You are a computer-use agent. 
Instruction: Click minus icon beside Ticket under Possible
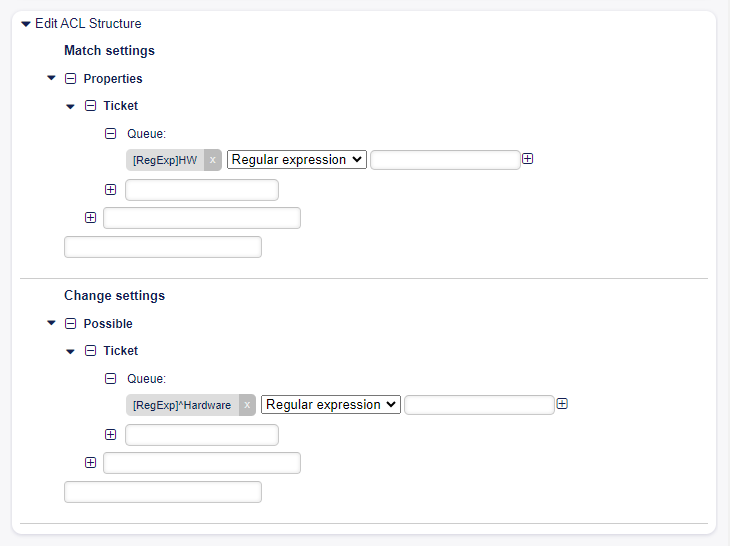90,350
